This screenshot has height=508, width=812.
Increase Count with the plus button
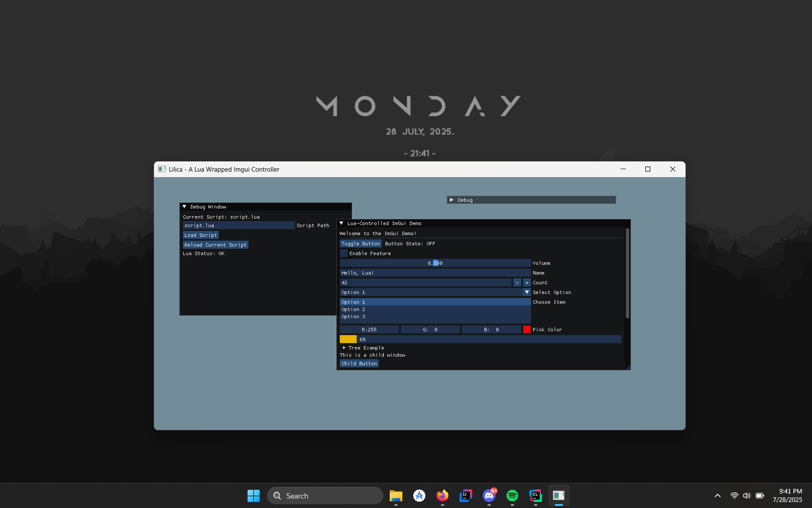pyautogui.click(x=527, y=283)
